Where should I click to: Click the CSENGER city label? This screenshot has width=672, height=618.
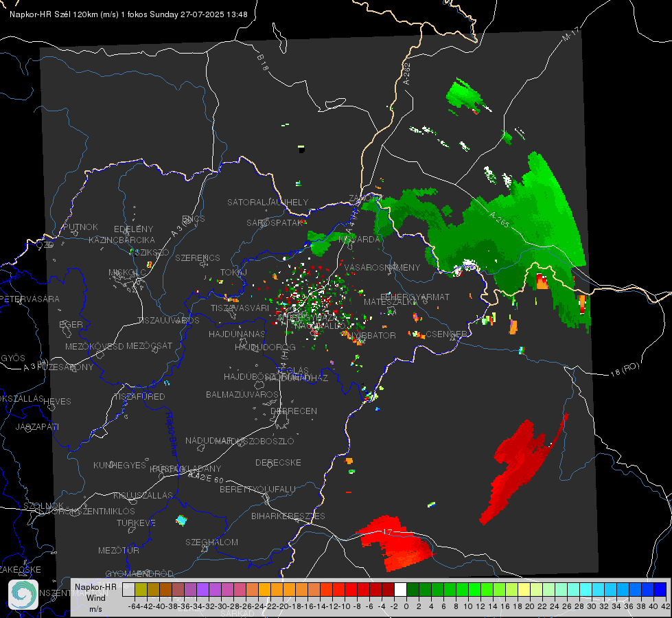447,334
